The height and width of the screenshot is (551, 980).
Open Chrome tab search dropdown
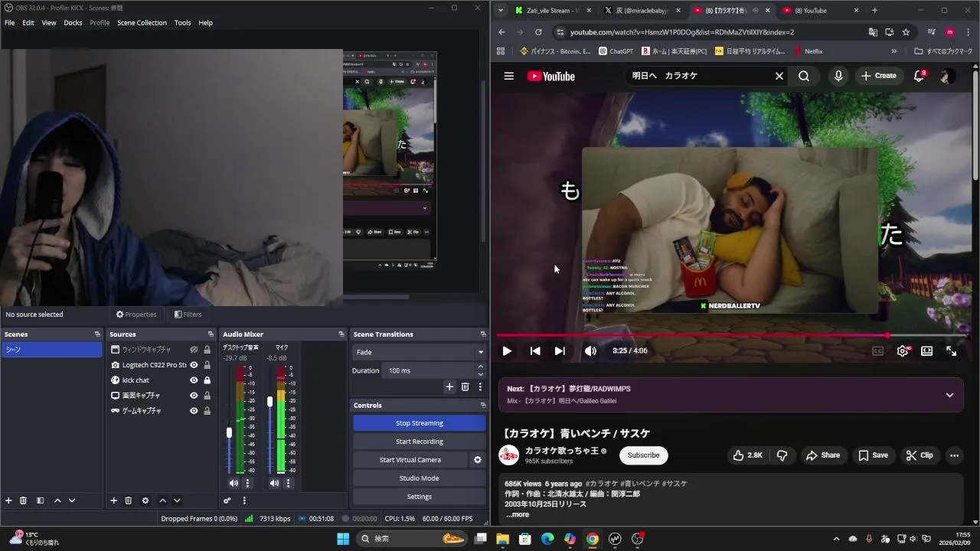pos(501,11)
